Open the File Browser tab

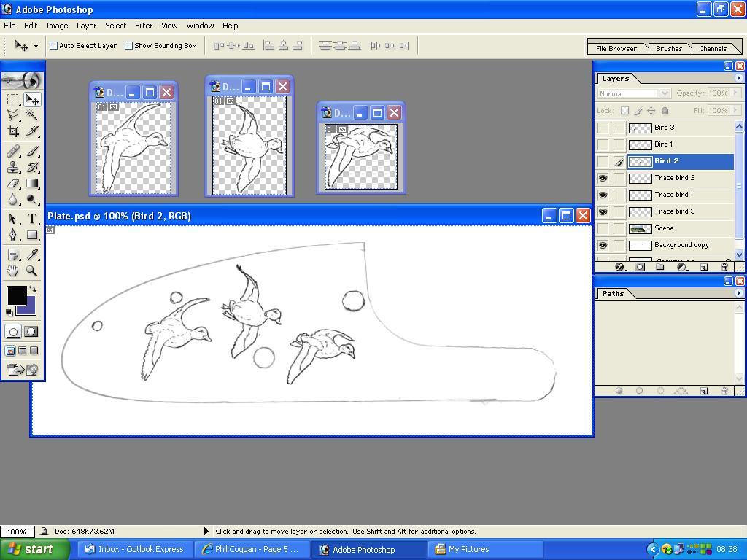coord(616,49)
